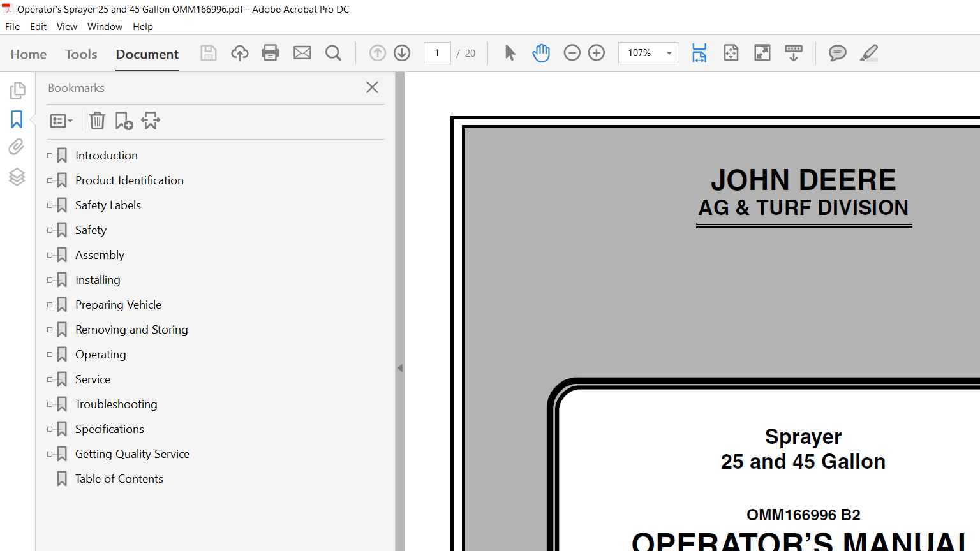This screenshot has width=980, height=551.
Task: Click the page number input field
Action: click(437, 53)
